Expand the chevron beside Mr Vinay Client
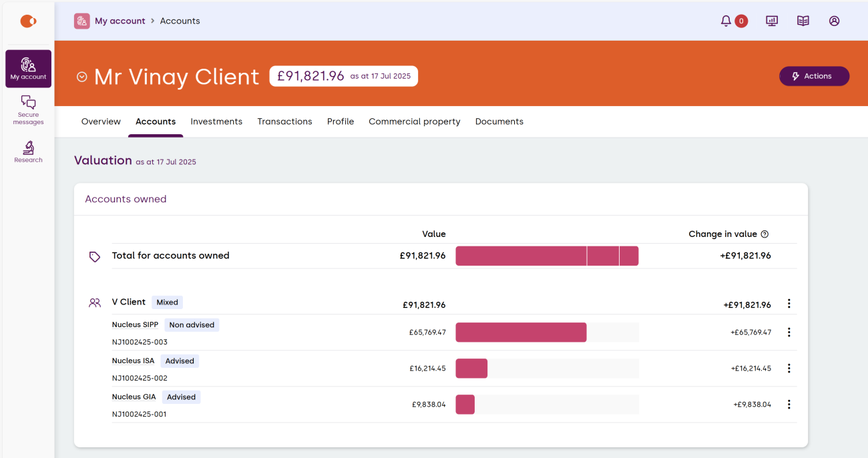The width and height of the screenshot is (868, 458). click(82, 77)
